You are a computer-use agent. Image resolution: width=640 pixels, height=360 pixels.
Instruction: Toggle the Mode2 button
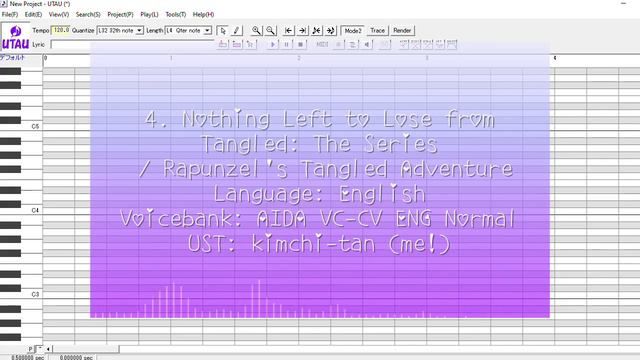[353, 31]
